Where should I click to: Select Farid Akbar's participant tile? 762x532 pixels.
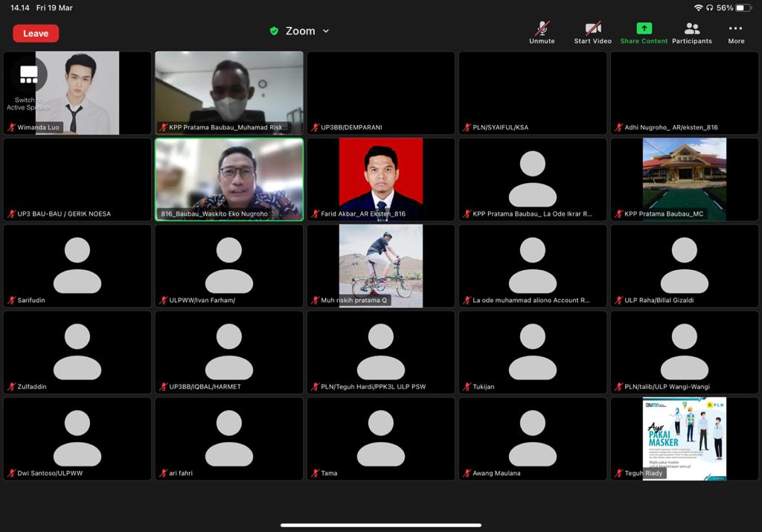click(x=381, y=179)
